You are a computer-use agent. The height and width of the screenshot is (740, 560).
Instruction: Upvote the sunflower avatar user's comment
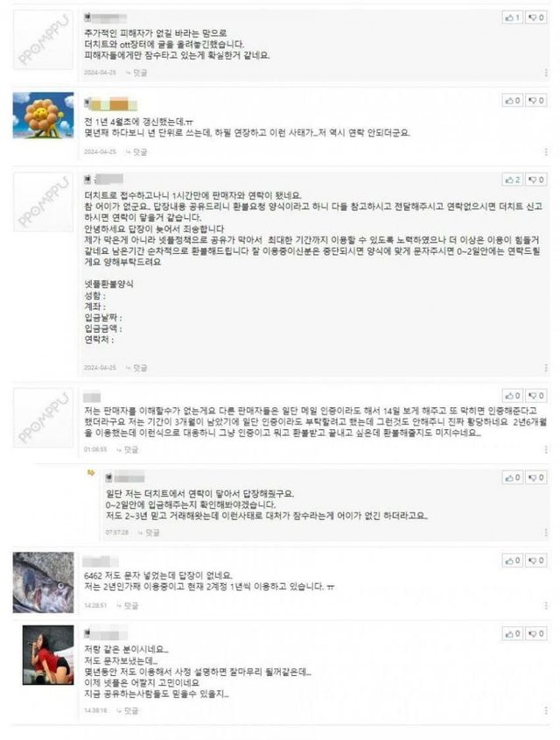point(513,101)
